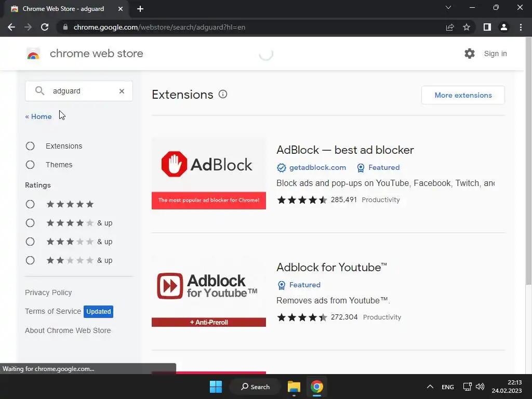Open the taskbar Search box
532x399 pixels.
(255, 387)
